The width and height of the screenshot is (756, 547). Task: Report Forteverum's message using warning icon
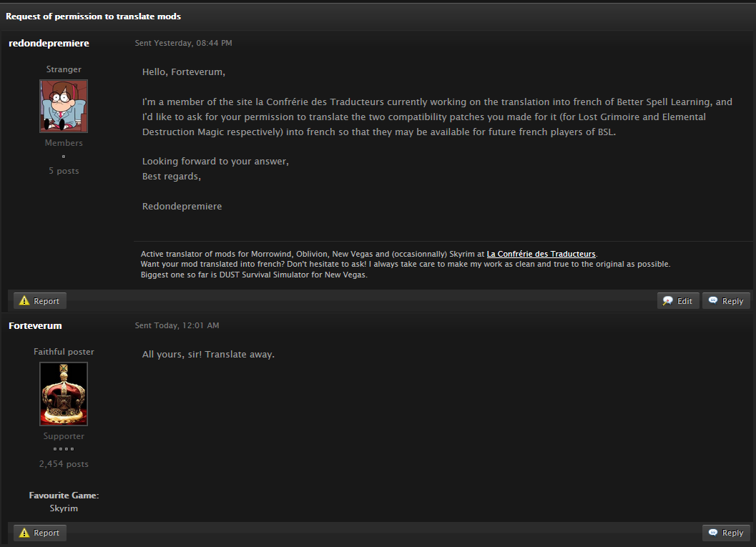coord(24,533)
